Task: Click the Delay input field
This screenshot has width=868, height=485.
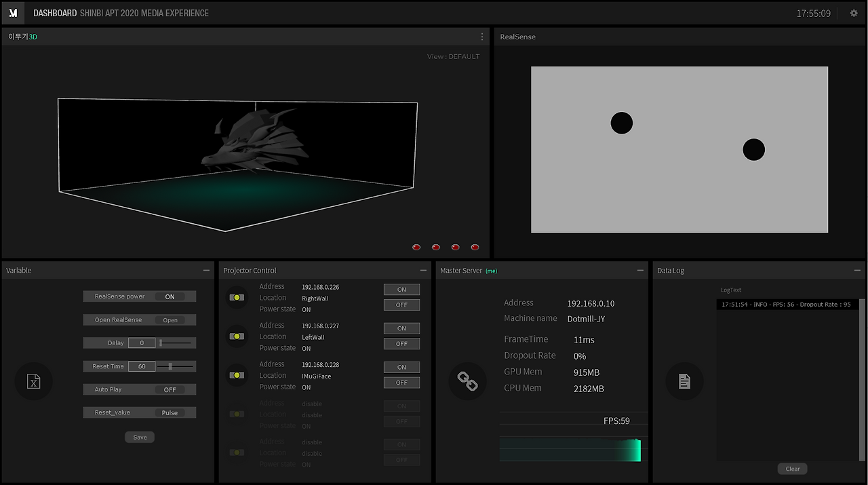Action: [141, 343]
